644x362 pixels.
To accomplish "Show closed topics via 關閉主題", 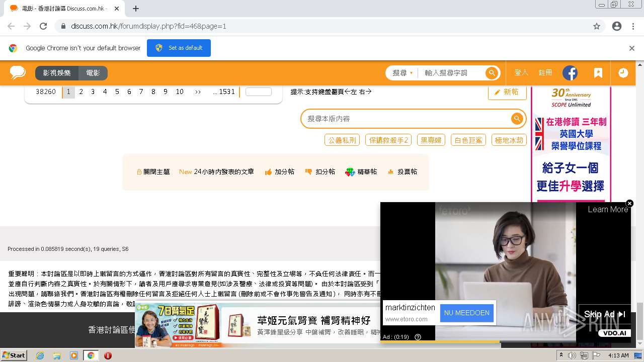I will [x=153, y=172].
